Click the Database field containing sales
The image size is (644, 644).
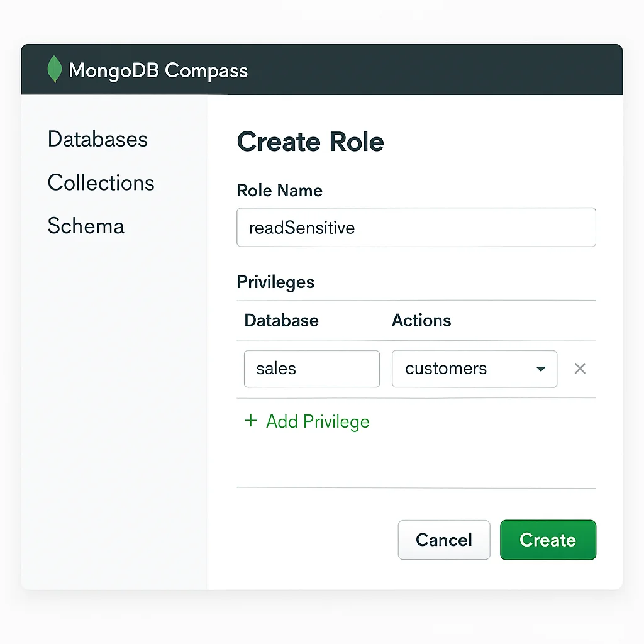pyautogui.click(x=311, y=369)
